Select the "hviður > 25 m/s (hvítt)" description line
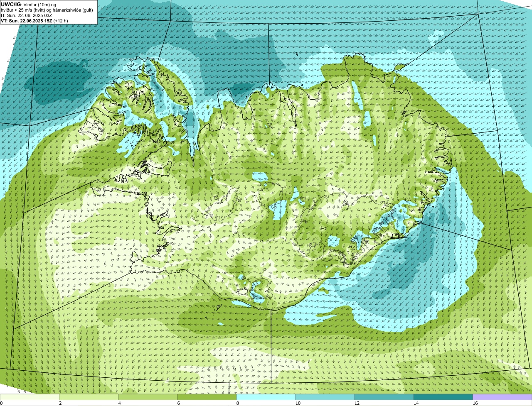This screenshot has width=532, height=406. click(47, 10)
